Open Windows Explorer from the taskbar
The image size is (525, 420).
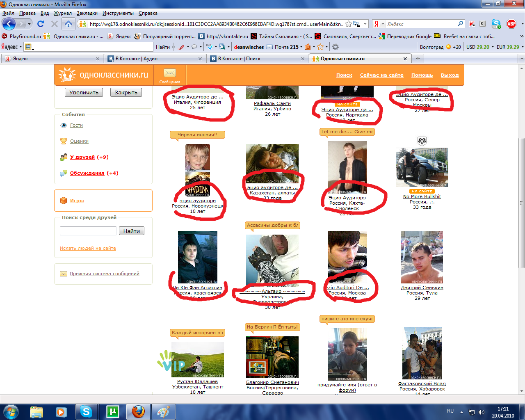coord(37,411)
